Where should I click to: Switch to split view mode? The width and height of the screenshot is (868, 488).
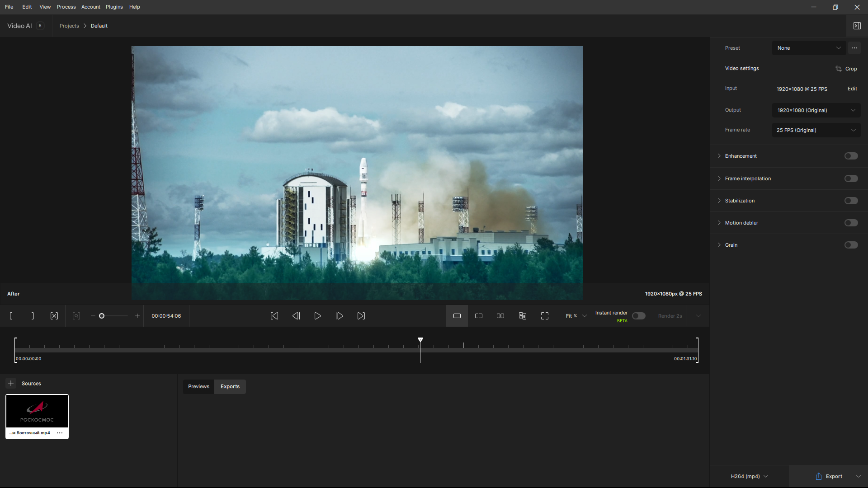[479, 316]
